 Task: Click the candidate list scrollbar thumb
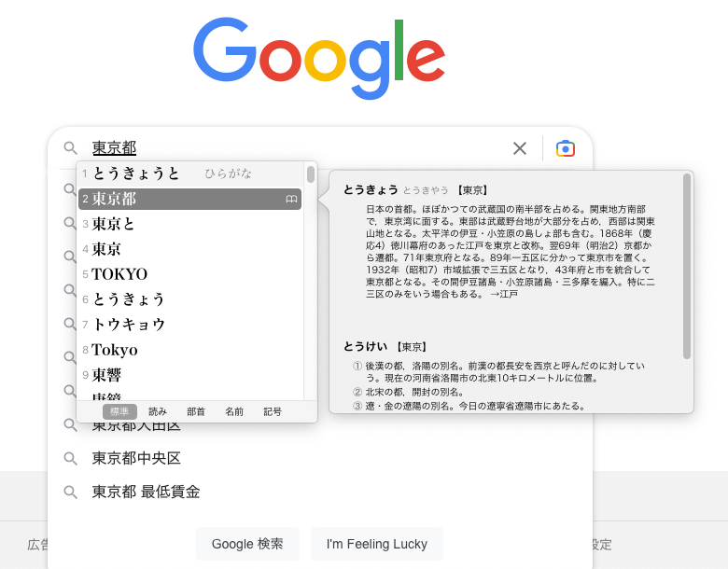pyautogui.click(x=311, y=174)
